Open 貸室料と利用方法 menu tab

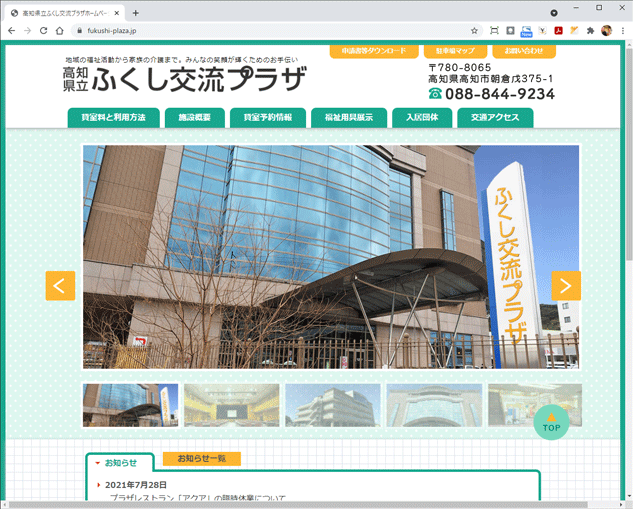113,117
